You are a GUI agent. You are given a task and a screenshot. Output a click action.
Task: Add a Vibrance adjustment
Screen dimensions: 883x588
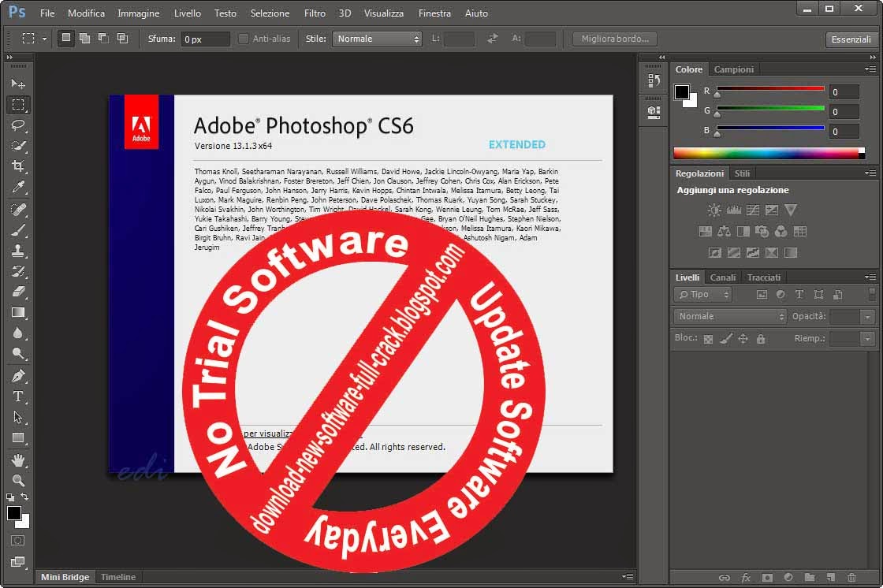791,210
